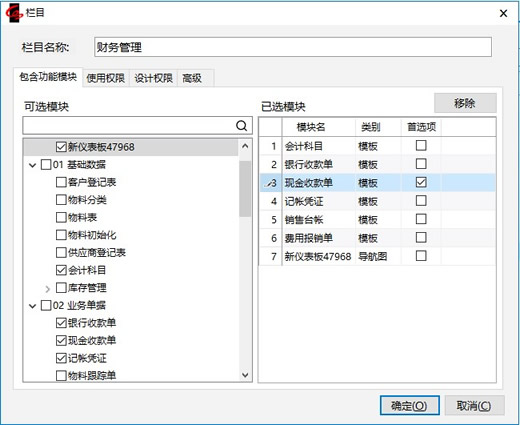Image resolution: width=520 pixels, height=425 pixels.
Task: Uncheck 首选项 for 现金收款单 row
Action: (x=421, y=182)
